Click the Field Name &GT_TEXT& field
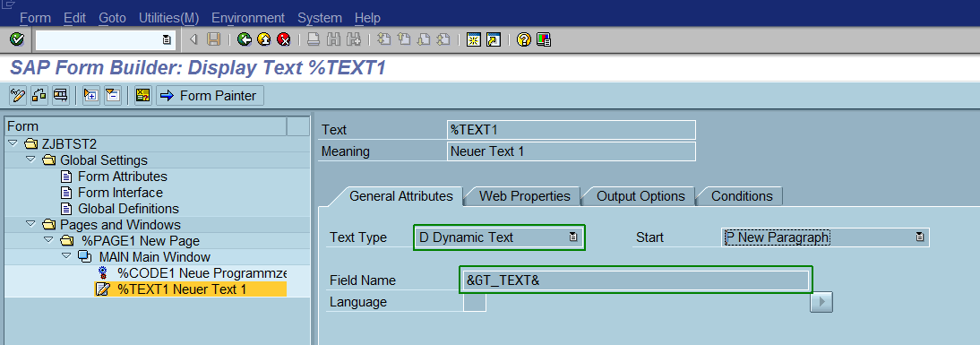 (x=636, y=280)
